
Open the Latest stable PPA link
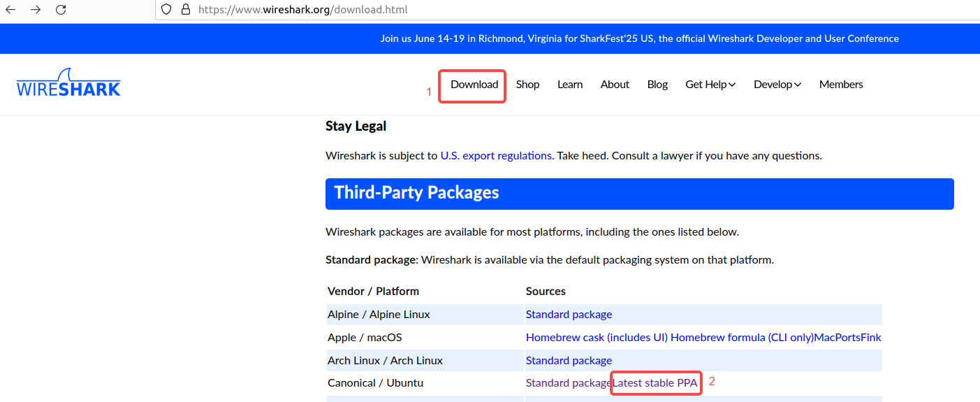point(655,383)
